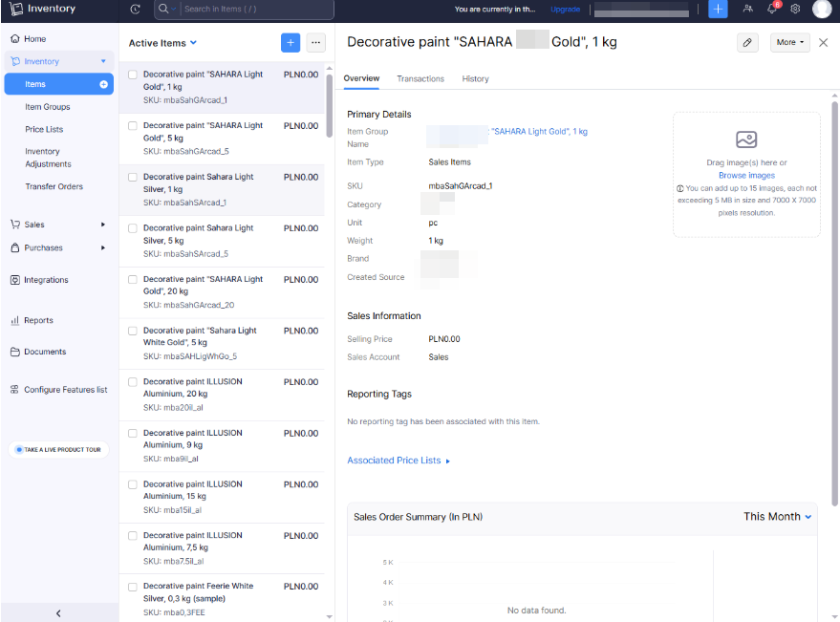Check the box for Sahara Light Silver, 1 kg
840x622 pixels.
[x=133, y=177]
